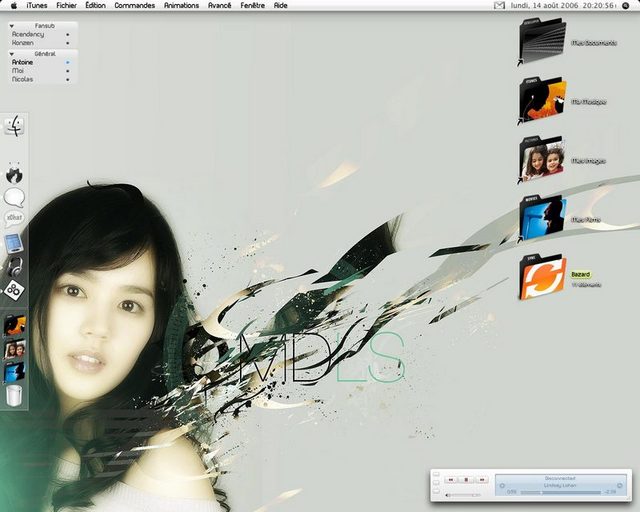Open the Édition menu

coord(96,5)
